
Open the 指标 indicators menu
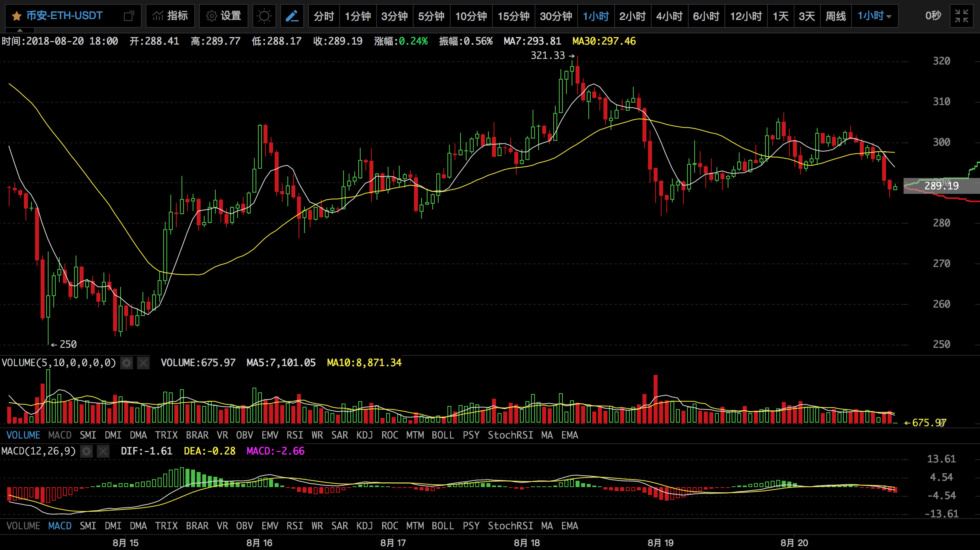[170, 16]
